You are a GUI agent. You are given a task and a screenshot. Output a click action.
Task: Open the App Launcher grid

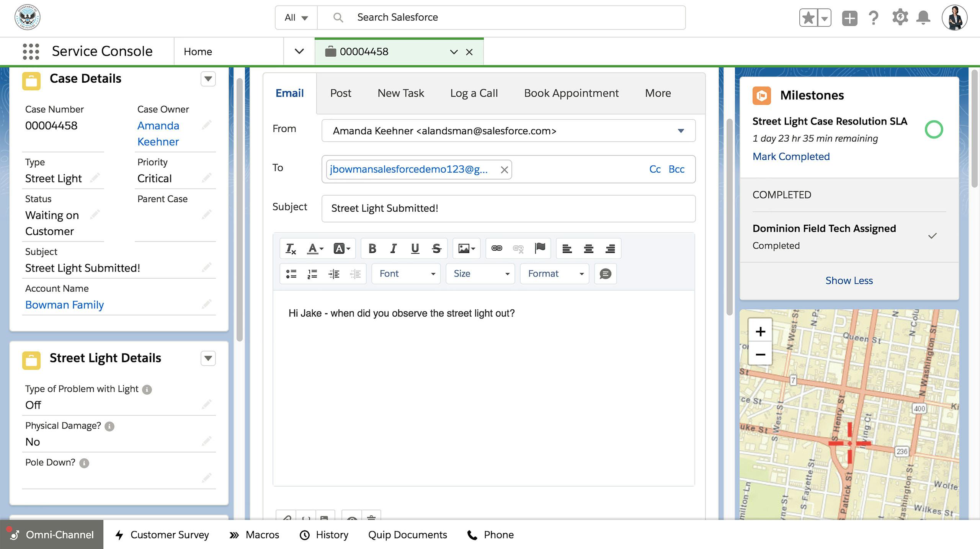(31, 51)
